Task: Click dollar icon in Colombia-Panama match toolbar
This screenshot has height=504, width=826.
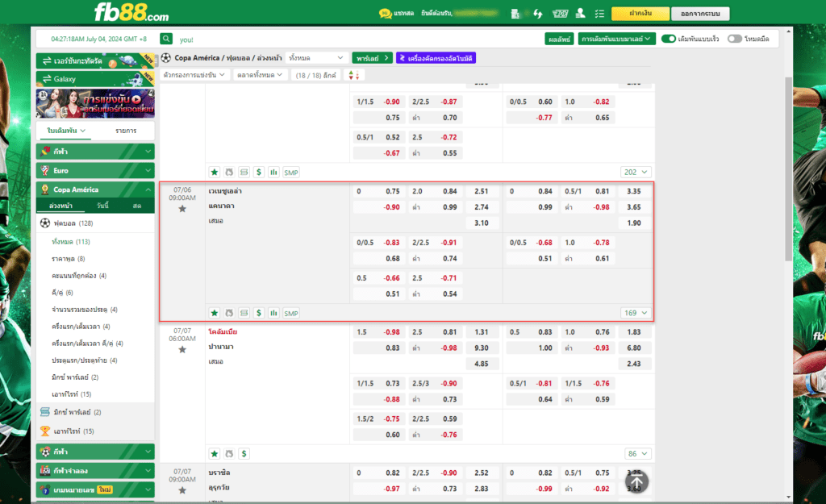Action: click(244, 453)
